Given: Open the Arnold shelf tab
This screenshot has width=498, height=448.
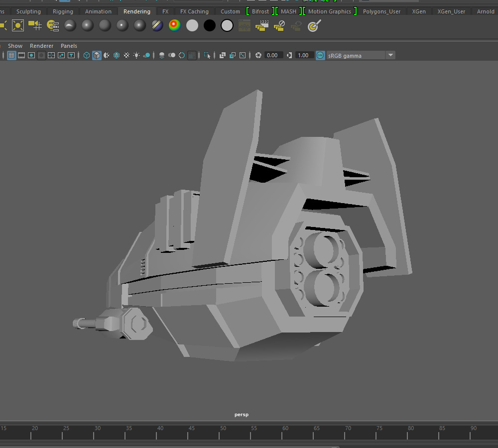Looking at the screenshot, I should (x=485, y=11).
